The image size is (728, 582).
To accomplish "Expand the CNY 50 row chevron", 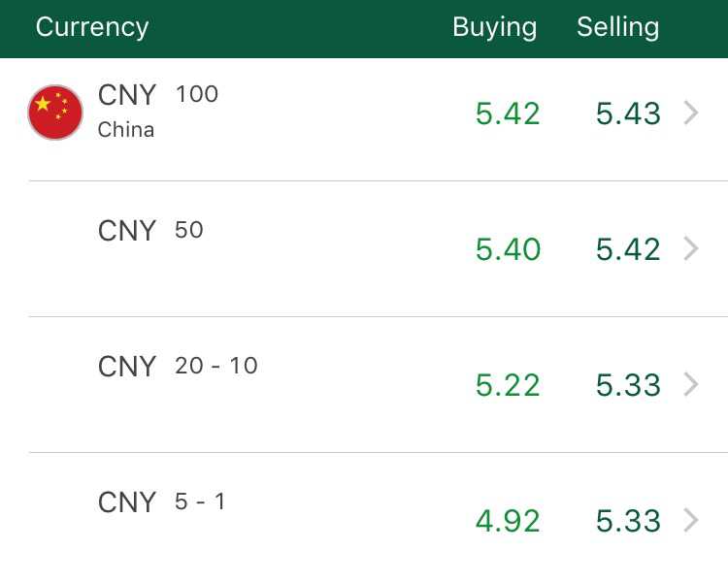I will click(x=691, y=249).
